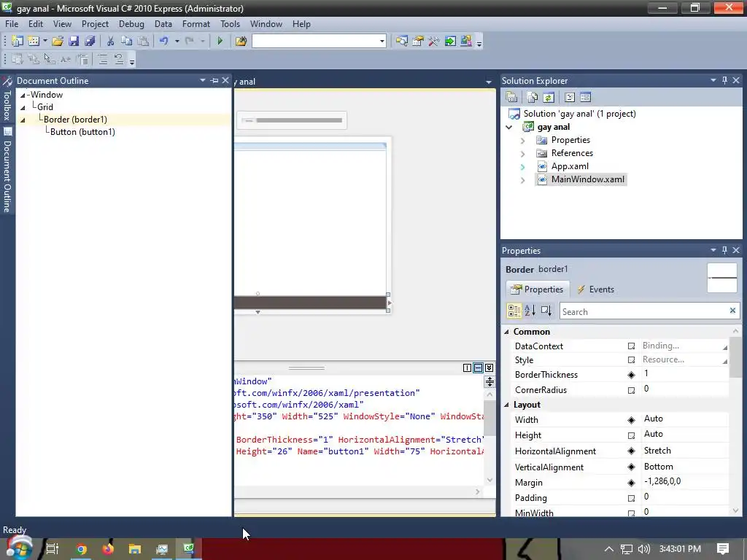The image size is (747, 560).
Task: Select Button (button1) in Document Outline
Action: [83, 132]
